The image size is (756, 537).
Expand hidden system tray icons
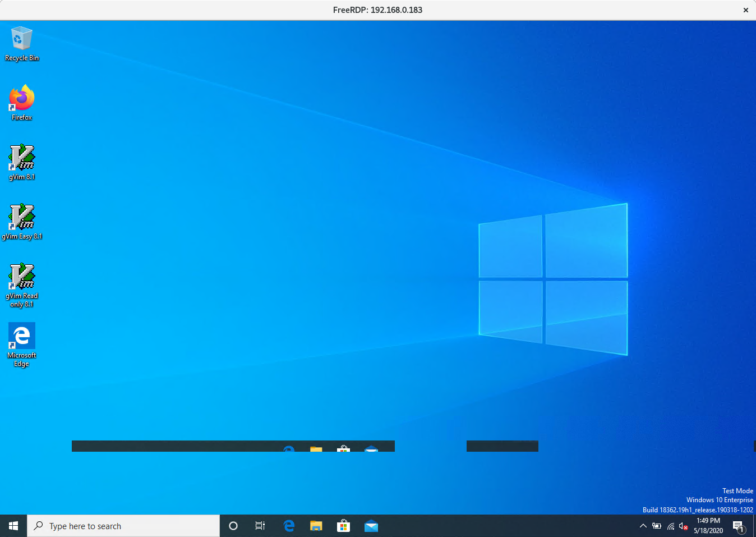(643, 526)
